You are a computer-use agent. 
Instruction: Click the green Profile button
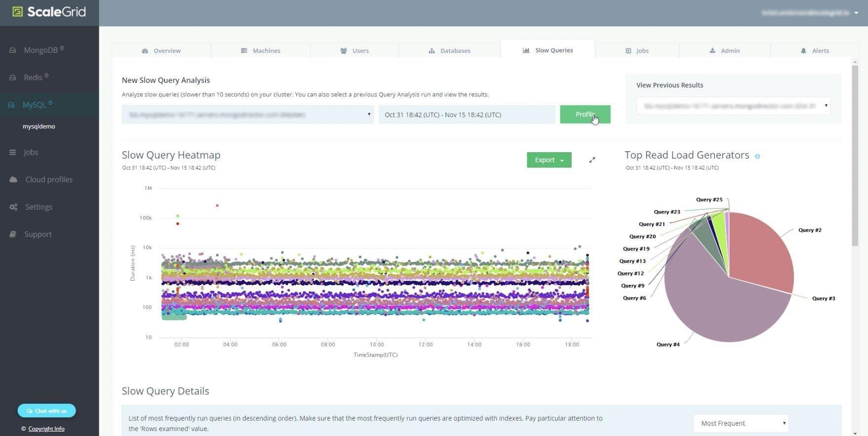(585, 114)
